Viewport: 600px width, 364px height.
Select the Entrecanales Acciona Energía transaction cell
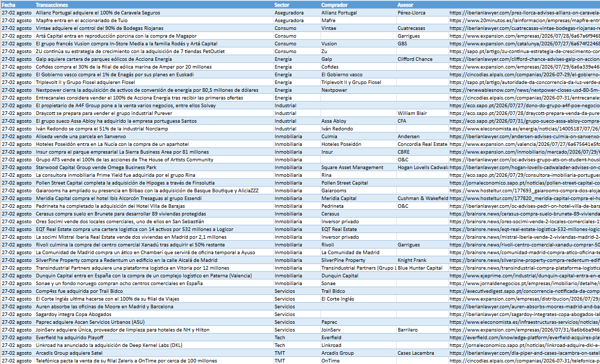[154, 98]
